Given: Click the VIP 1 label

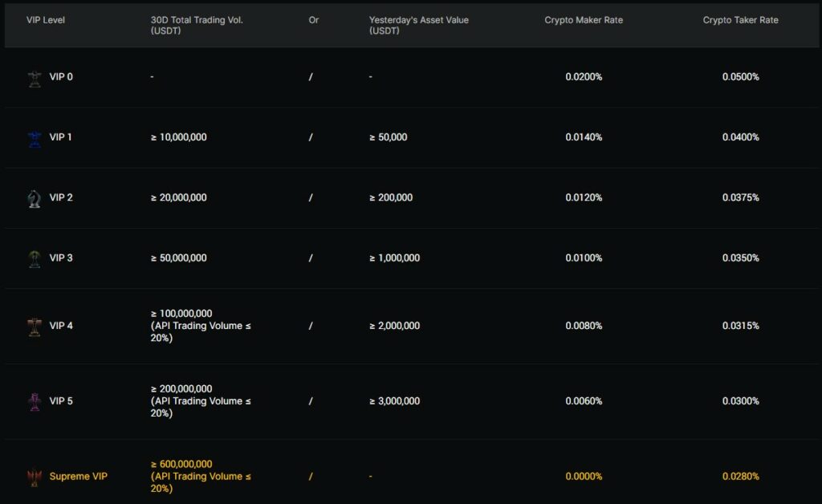Looking at the screenshot, I should coord(60,137).
